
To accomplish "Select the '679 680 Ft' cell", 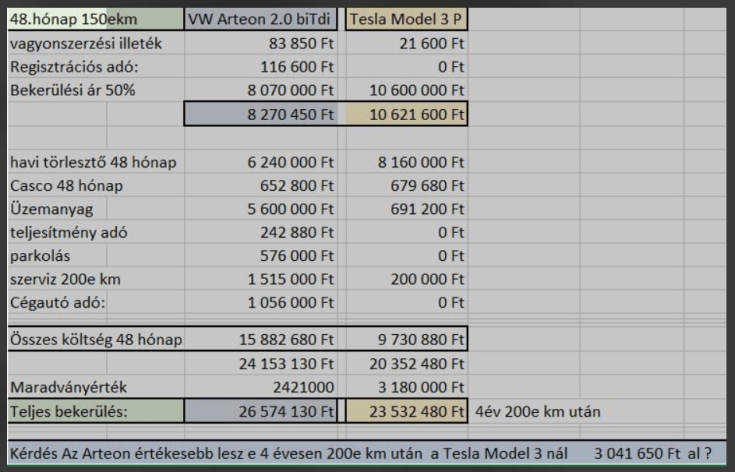I will pos(407,186).
